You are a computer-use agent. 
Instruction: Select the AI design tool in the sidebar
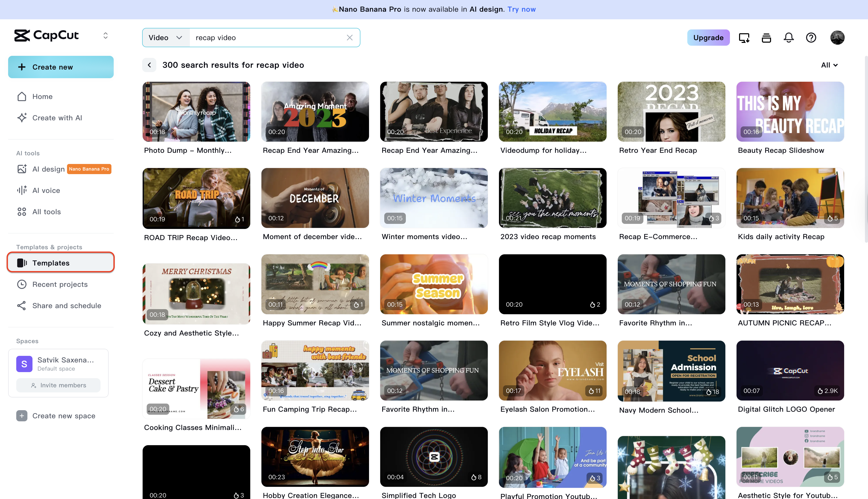tap(48, 169)
